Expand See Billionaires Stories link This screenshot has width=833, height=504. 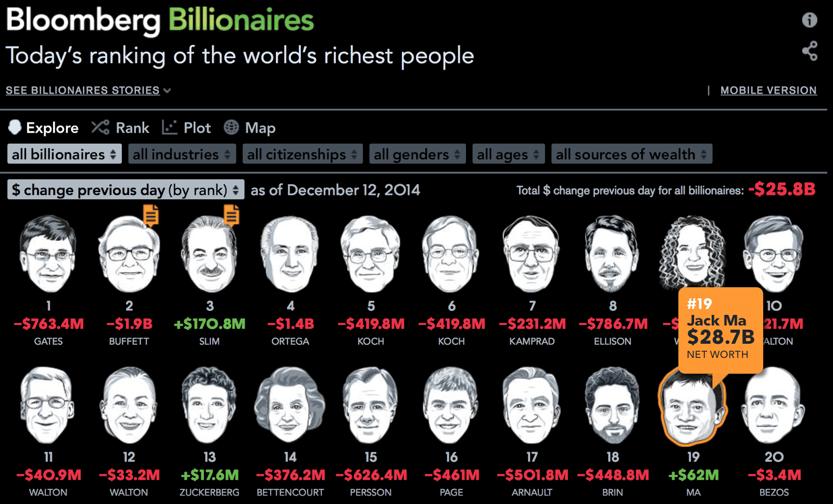click(88, 91)
